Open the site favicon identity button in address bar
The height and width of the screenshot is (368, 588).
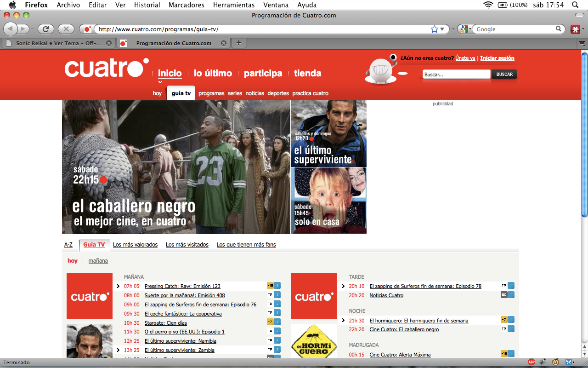coord(87,29)
